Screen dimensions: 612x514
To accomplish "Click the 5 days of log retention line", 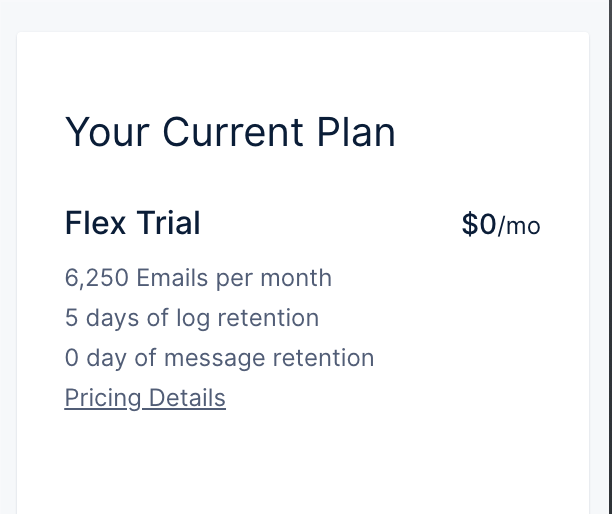I will click(192, 318).
